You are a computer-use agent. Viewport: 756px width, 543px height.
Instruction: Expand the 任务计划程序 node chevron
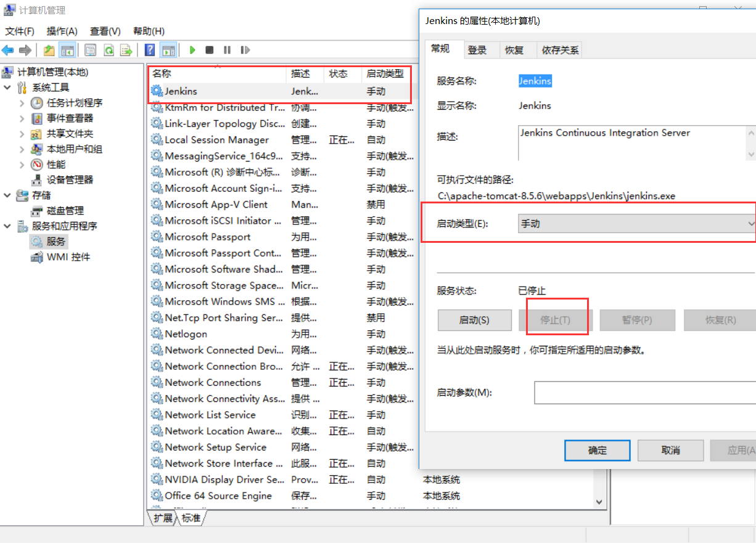pos(22,103)
